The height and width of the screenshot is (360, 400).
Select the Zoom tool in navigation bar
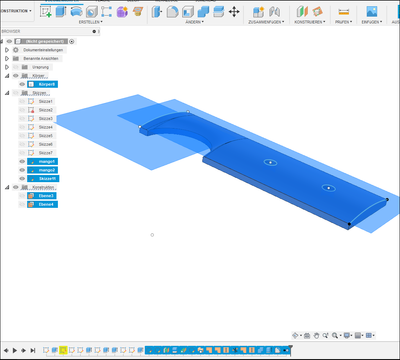coord(325,335)
